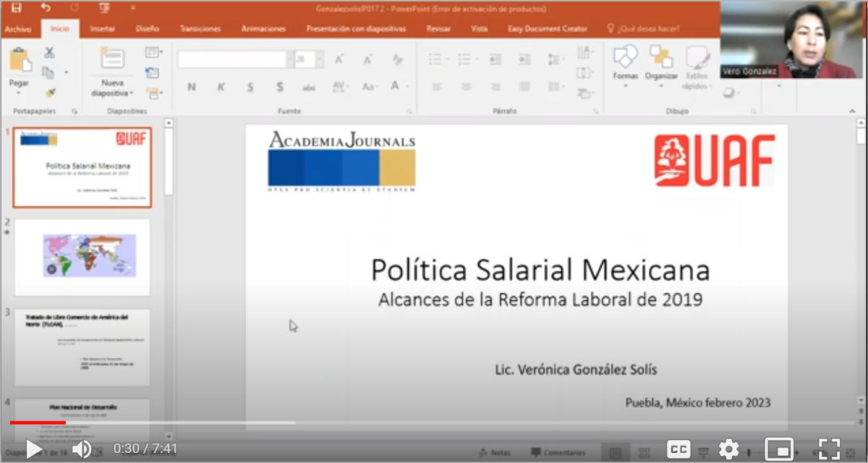Toggle text shadow with the bold S button
Viewport: 868px width, 463px height.
(x=280, y=87)
